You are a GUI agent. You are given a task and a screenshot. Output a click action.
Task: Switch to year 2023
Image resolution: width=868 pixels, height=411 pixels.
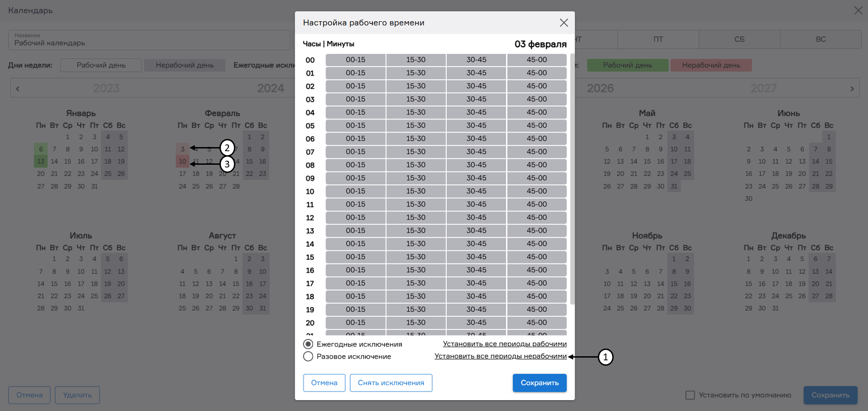click(106, 88)
